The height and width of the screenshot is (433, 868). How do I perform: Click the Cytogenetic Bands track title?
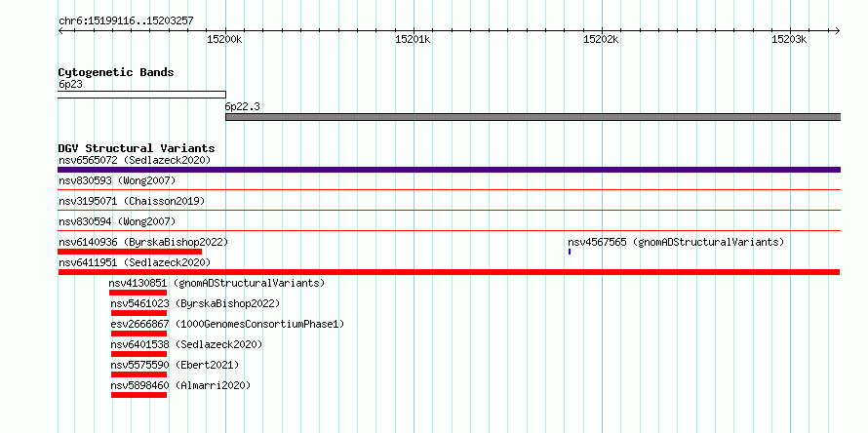(x=116, y=72)
